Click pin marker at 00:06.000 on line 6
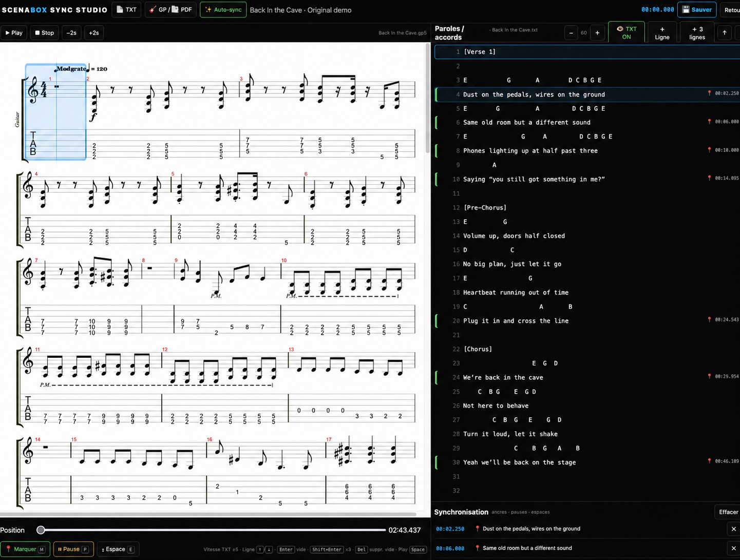This screenshot has width=740, height=560. [709, 122]
